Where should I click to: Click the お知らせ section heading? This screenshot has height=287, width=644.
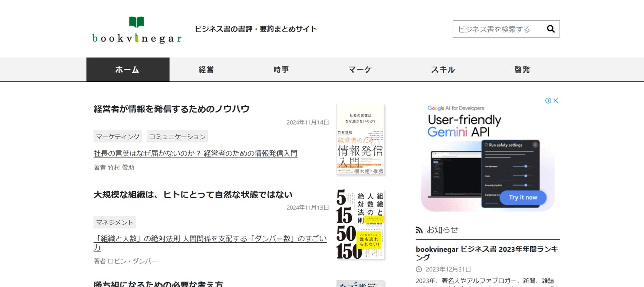442,230
